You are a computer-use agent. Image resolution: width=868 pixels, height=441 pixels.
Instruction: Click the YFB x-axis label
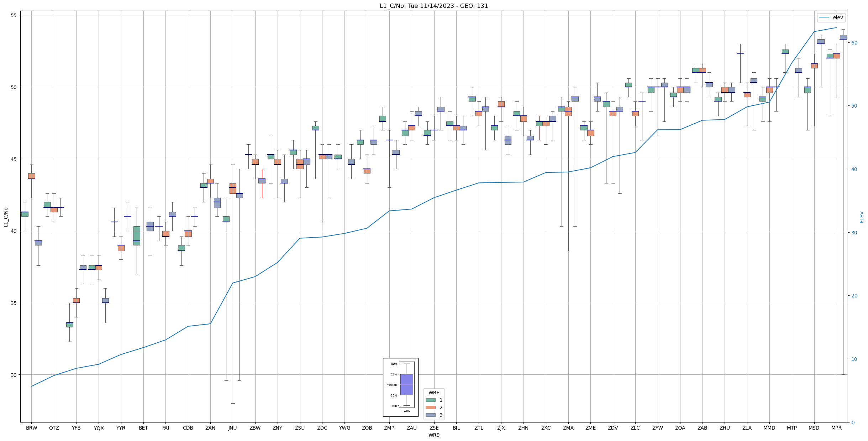coord(76,428)
